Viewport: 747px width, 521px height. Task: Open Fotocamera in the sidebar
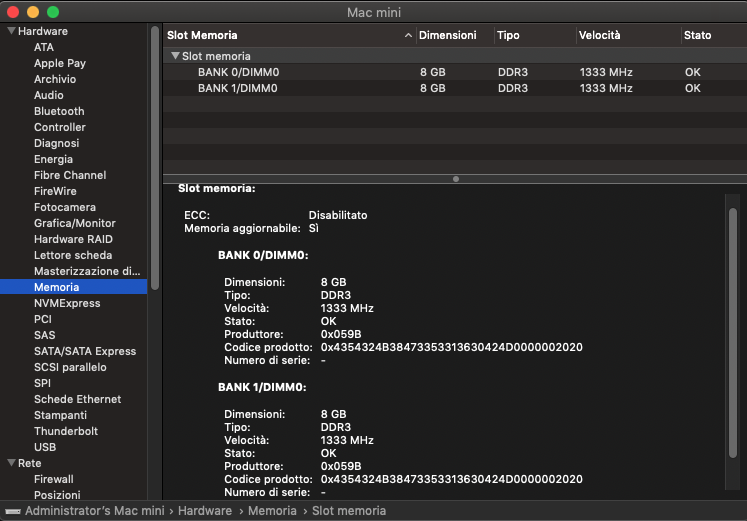65,207
